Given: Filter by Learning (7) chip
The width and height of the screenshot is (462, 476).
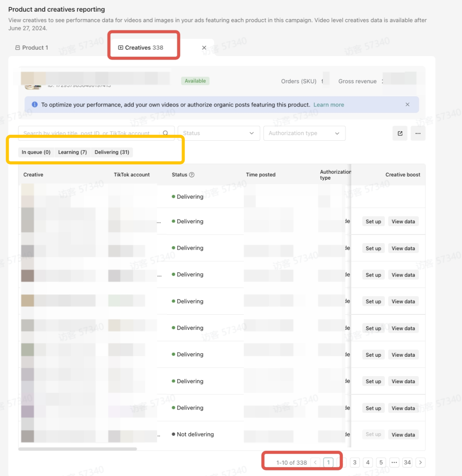Looking at the screenshot, I should (x=72, y=152).
